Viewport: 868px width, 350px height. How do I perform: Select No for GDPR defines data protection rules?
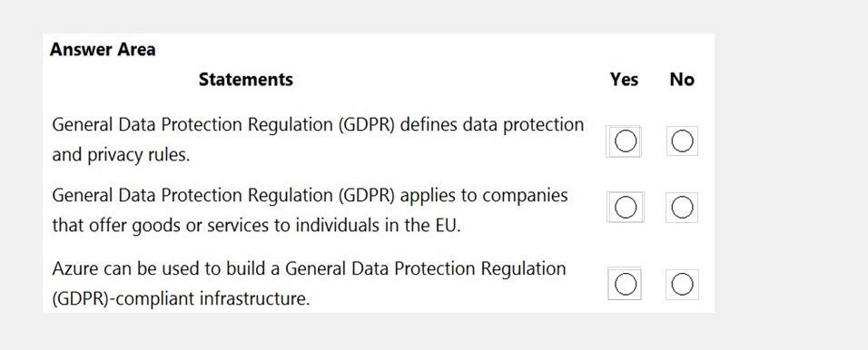[682, 141]
